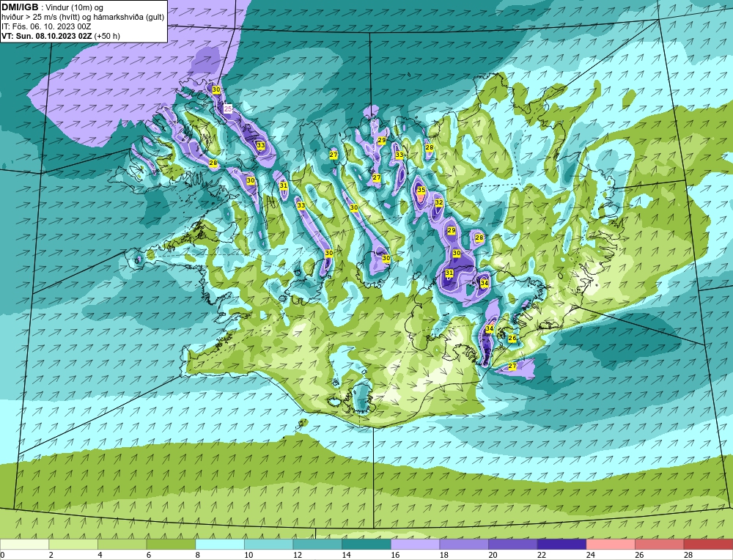Screen dimensions: 733x560
Task: Click the light teal 10–12 m/s legend swatch
Action: tap(268, 544)
